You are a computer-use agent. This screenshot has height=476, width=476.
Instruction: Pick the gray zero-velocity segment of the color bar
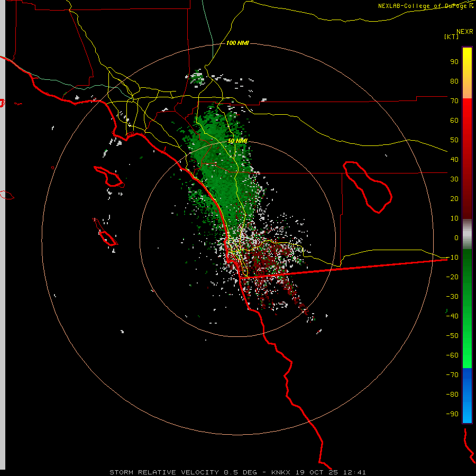click(x=467, y=234)
